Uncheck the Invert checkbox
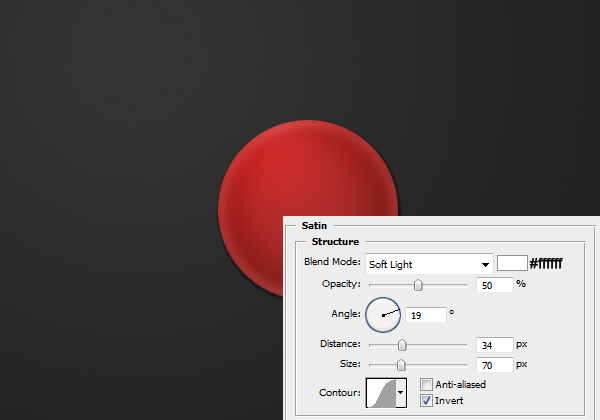Image resolution: width=600 pixels, height=420 pixels. (426, 400)
